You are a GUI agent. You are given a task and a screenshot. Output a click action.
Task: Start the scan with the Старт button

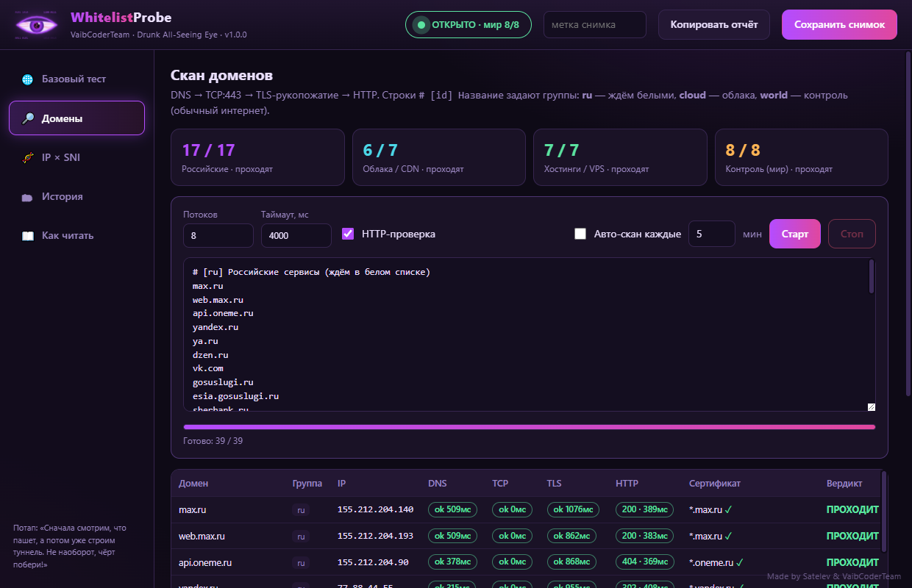pos(795,234)
